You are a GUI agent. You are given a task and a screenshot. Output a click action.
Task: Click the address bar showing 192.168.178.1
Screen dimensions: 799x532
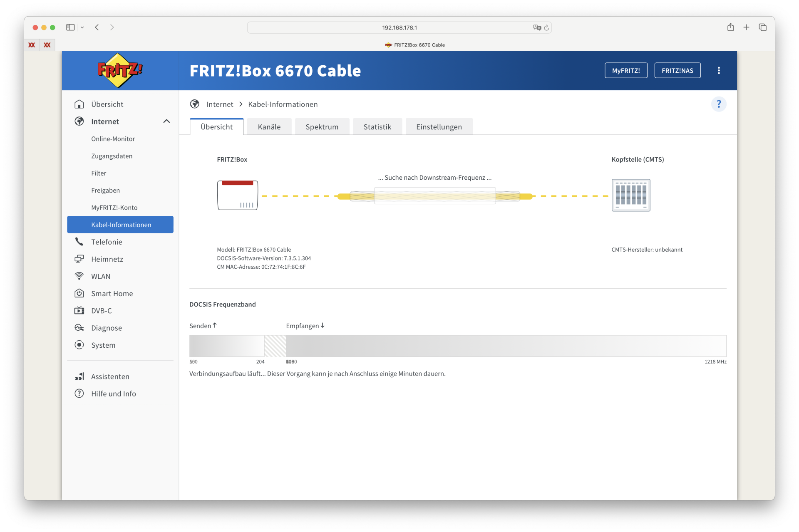pyautogui.click(x=399, y=27)
